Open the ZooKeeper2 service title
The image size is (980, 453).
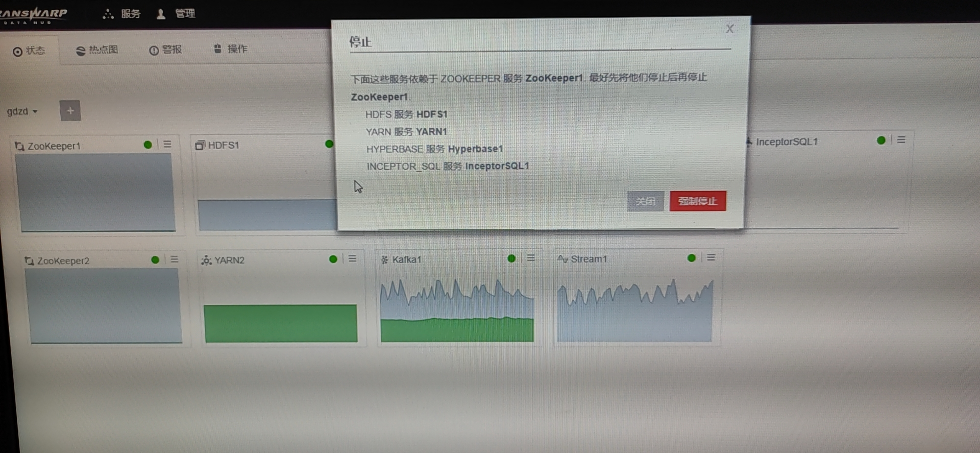pyautogui.click(x=63, y=261)
